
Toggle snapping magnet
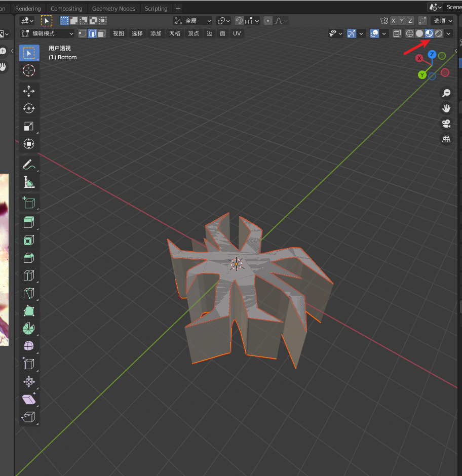click(239, 21)
